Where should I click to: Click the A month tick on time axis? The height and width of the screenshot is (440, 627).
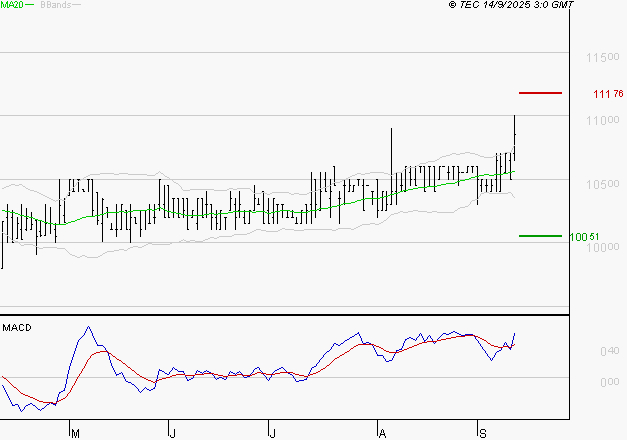[x=381, y=432]
